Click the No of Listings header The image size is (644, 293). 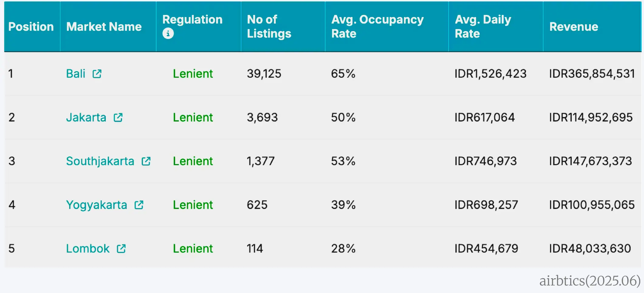point(269,27)
